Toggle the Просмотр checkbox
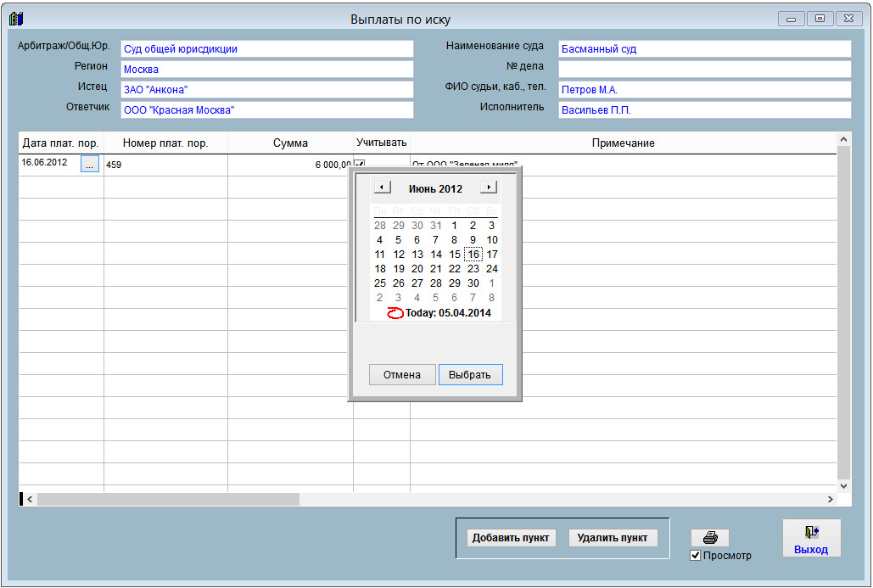The image size is (873, 588). pos(695,555)
